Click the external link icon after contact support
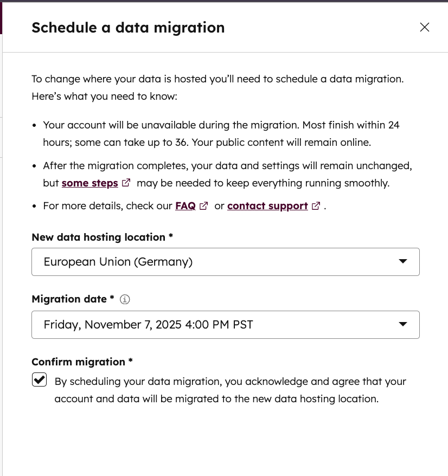This screenshot has width=448, height=476. coord(316,205)
